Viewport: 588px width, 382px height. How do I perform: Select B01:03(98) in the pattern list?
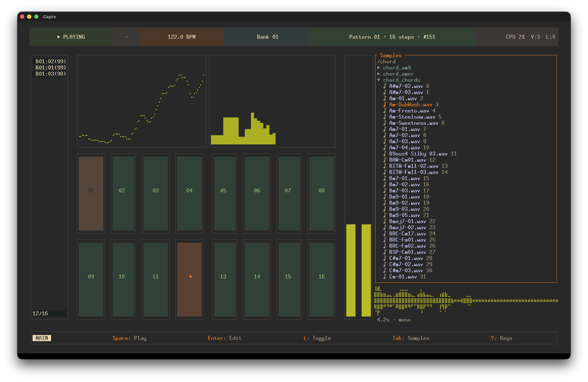(50, 74)
